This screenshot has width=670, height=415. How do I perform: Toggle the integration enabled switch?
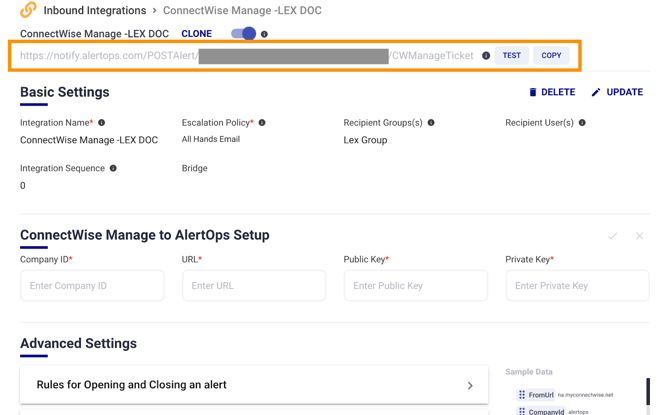coord(243,34)
